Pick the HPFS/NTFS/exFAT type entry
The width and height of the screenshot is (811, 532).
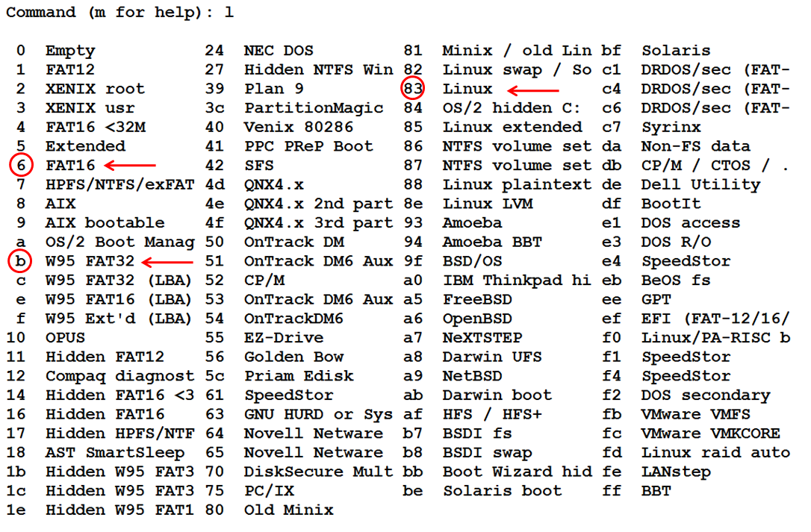(119, 184)
